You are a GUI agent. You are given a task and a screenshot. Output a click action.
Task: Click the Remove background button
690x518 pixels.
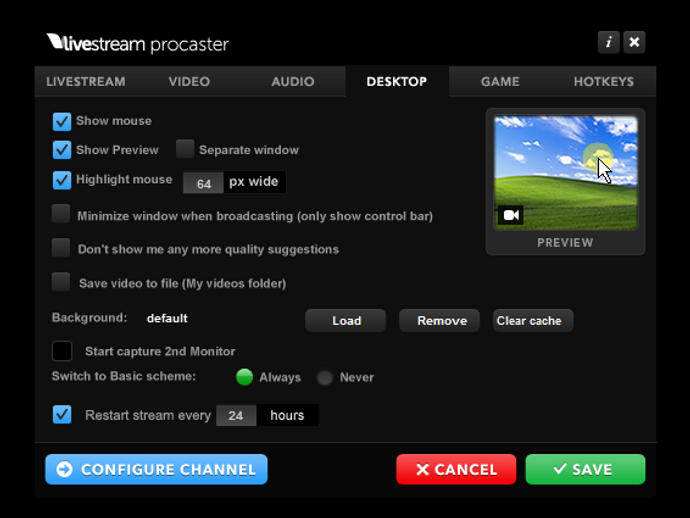(x=439, y=320)
